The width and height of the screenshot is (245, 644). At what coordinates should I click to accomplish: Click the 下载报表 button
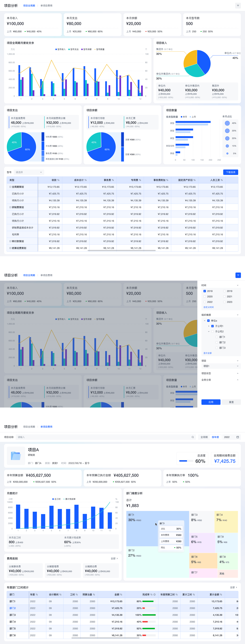click(x=231, y=172)
